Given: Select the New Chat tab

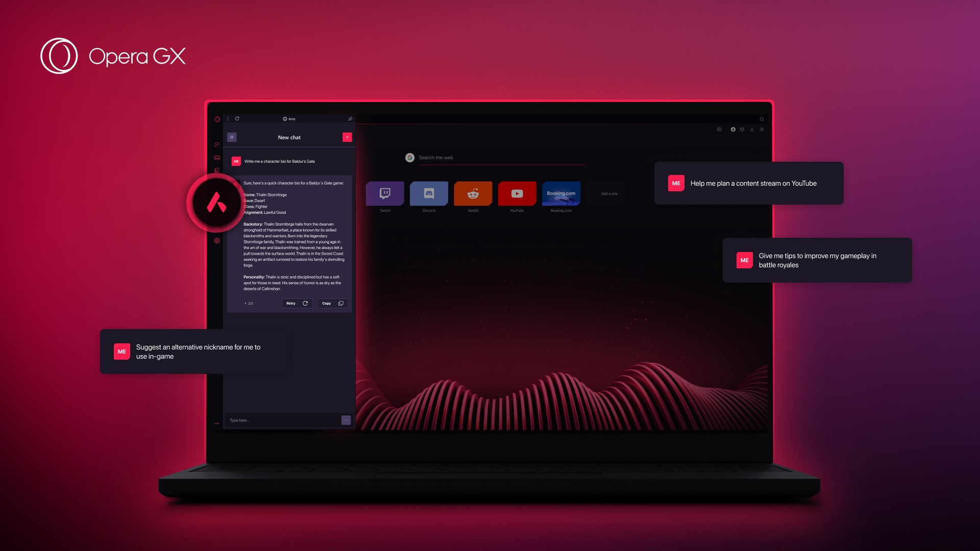Looking at the screenshot, I should click(x=289, y=137).
